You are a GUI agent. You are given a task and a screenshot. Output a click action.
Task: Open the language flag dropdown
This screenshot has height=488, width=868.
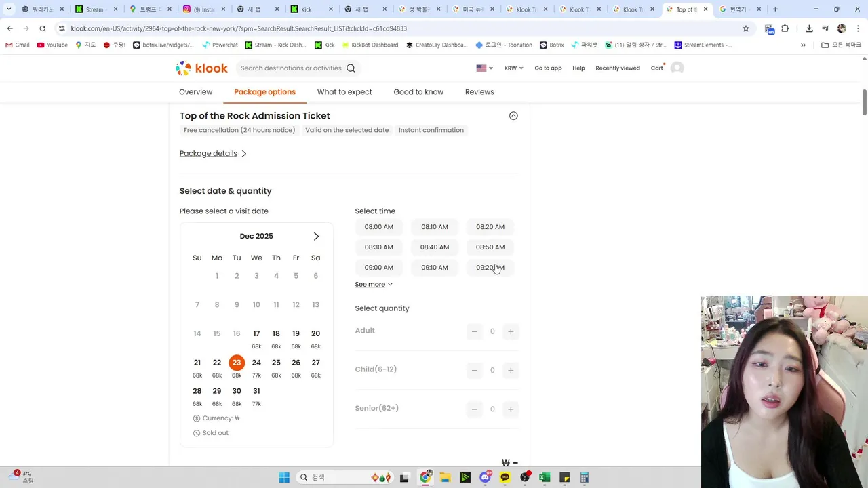484,68
